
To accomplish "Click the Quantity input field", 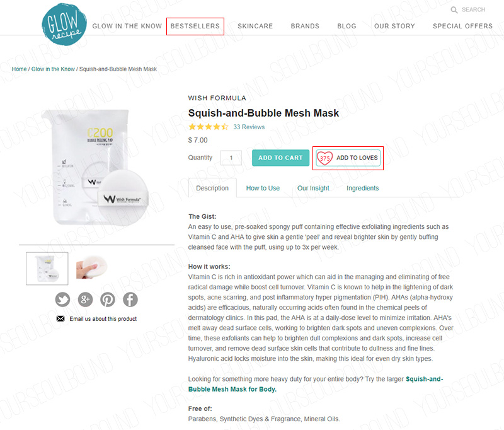I will (231, 158).
